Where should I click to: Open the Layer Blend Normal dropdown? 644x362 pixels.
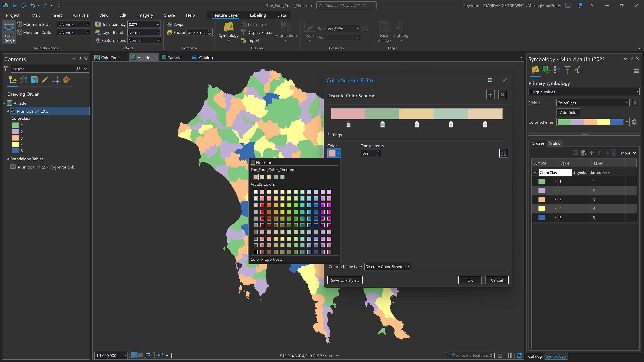coord(158,32)
